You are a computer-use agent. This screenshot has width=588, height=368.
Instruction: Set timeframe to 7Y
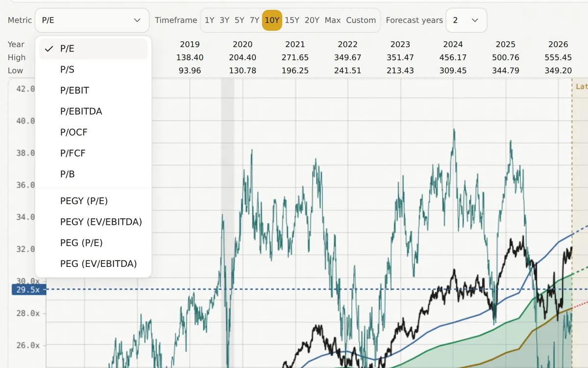[254, 20]
